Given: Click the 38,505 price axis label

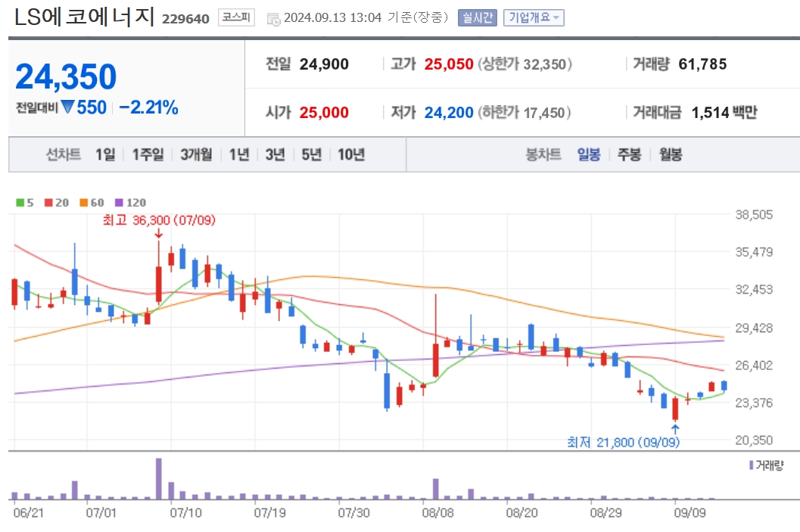Looking at the screenshot, I should pos(754,215).
